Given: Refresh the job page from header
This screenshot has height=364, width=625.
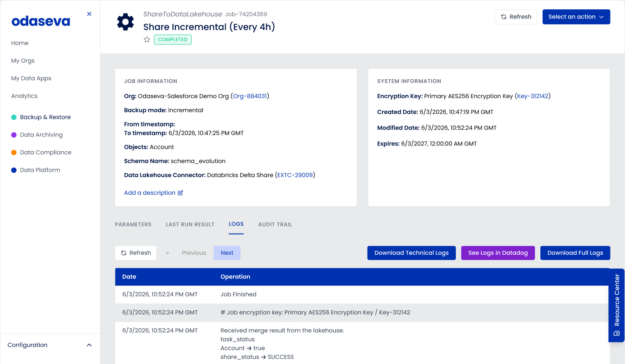Looking at the screenshot, I should click(x=516, y=17).
